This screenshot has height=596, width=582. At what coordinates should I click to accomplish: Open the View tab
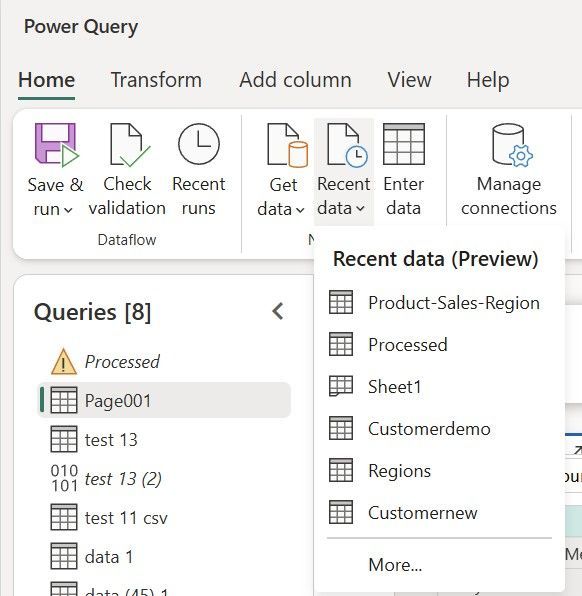pyautogui.click(x=409, y=80)
